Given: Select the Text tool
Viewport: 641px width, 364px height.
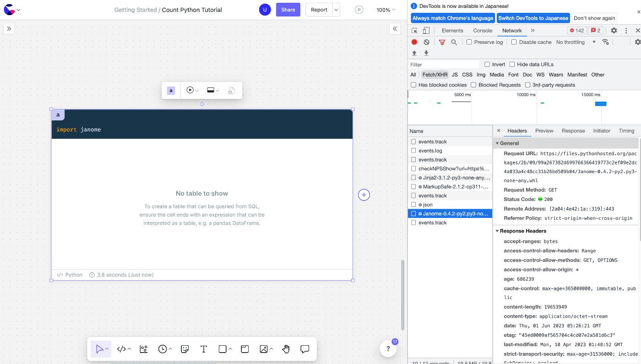Looking at the screenshot, I should click(x=204, y=349).
